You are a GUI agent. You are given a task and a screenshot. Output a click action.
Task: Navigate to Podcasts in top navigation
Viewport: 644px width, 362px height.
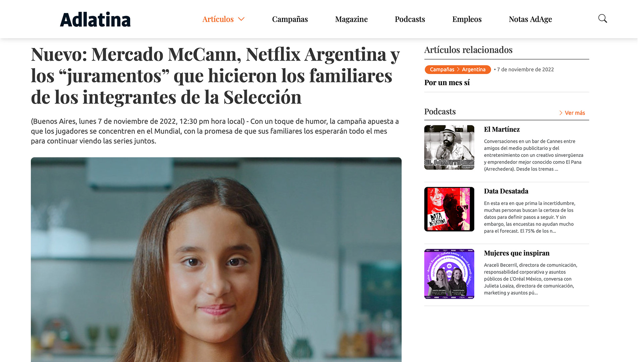click(x=410, y=19)
